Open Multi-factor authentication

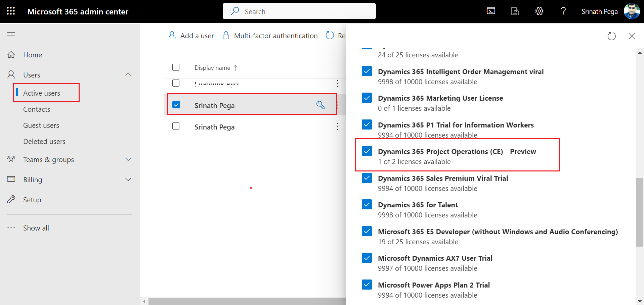coord(270,36)
